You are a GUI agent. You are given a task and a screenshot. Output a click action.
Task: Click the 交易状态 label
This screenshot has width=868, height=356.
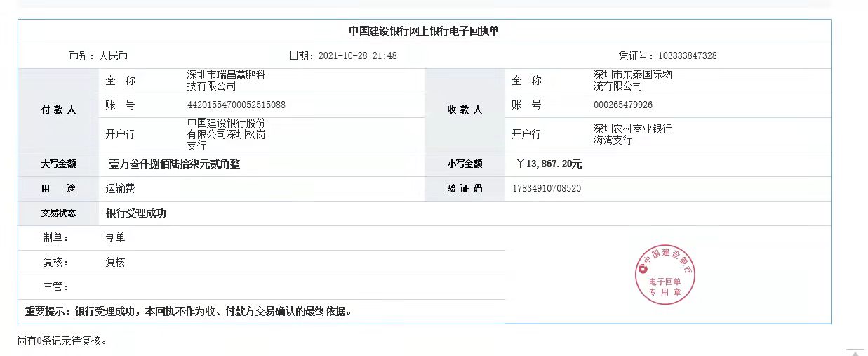click(x=58, y=213)
